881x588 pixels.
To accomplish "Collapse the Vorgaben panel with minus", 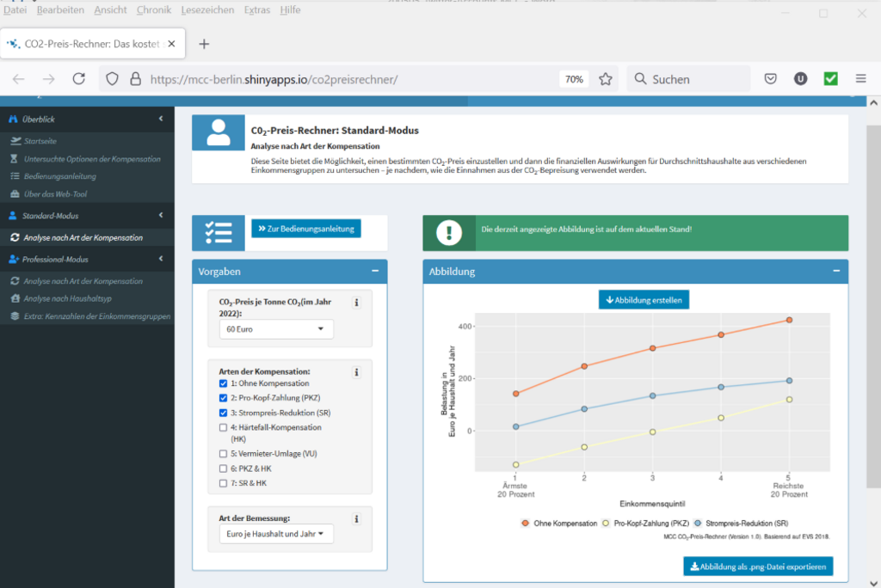I will 375,272.
